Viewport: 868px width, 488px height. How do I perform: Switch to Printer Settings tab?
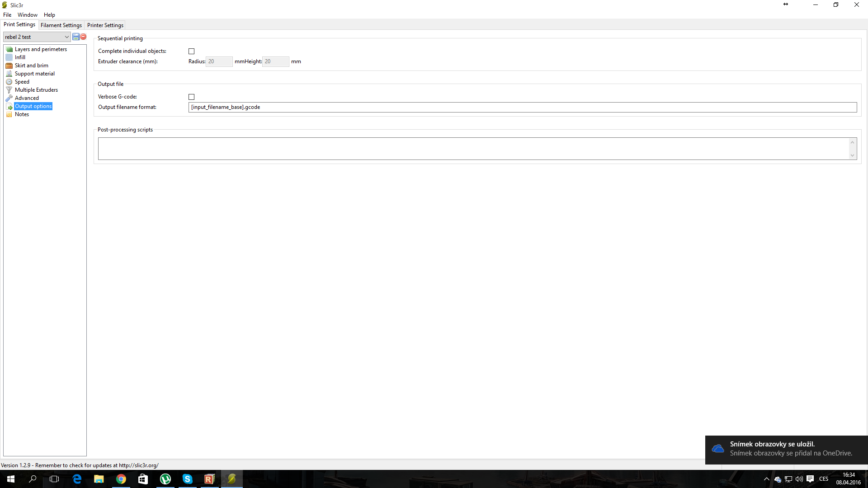105,25
